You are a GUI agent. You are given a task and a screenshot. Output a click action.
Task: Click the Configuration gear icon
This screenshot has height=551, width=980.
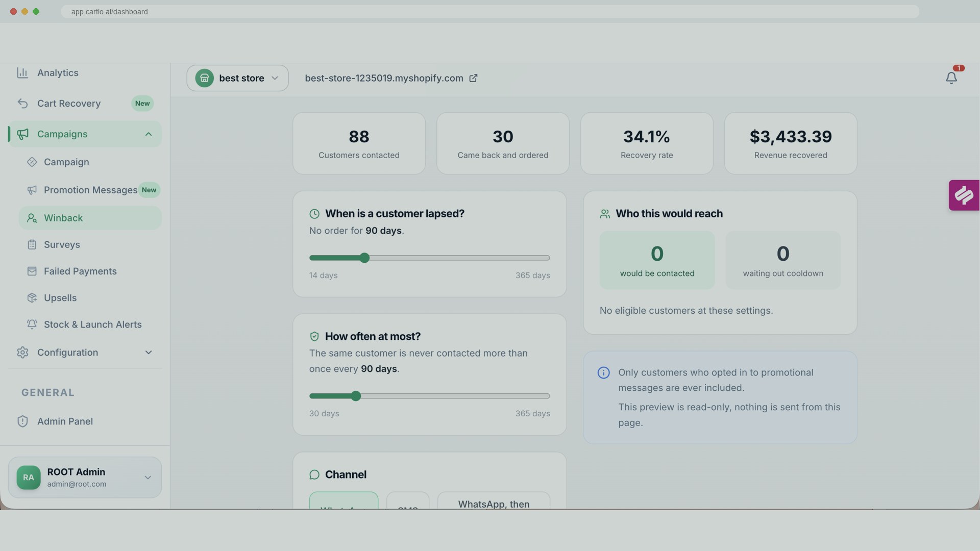[22, 353]
